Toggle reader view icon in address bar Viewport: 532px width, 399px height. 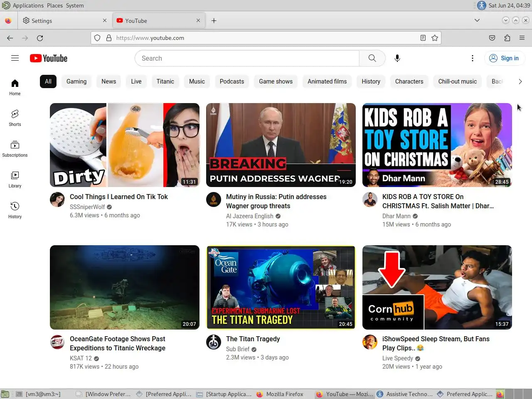tap(423, 38)
